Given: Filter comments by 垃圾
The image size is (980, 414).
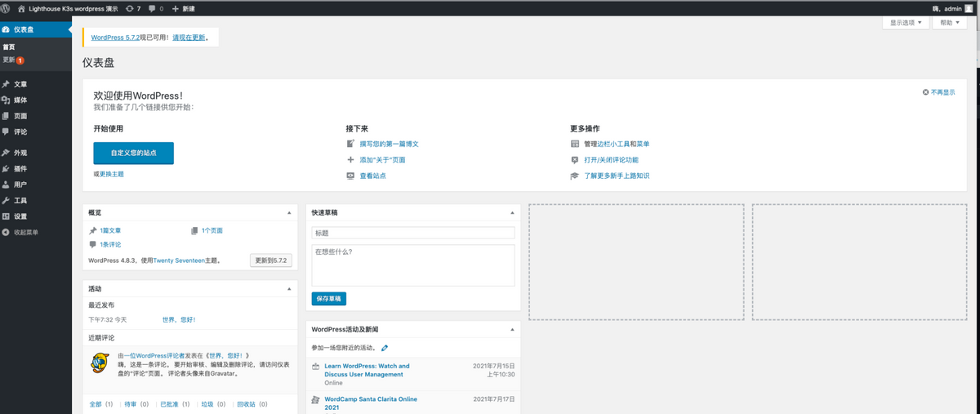Looking at the screenshot, I should (x=207, y=404).
